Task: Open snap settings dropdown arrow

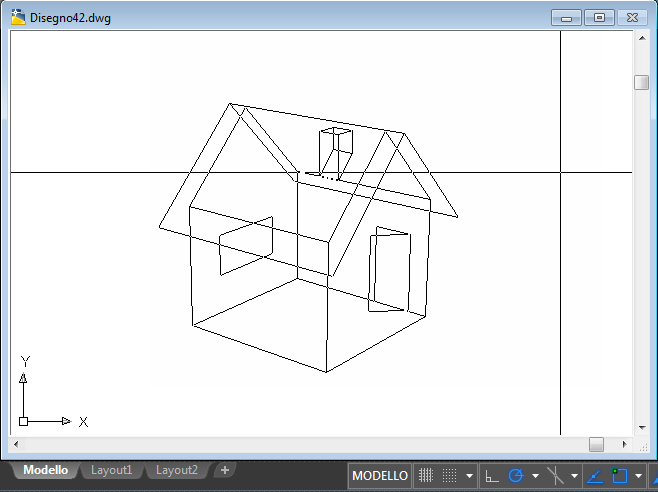Action: pyautogui.click(x=470, y=476)
